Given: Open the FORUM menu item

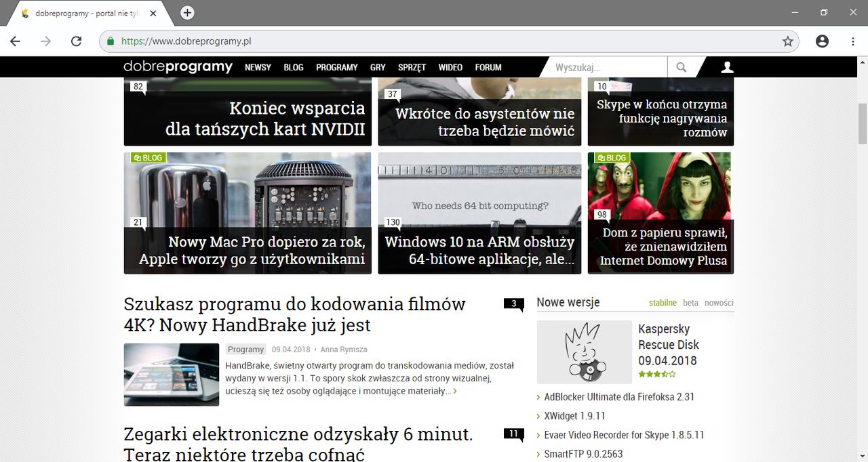Looking at the screenshot, I should [488, 67].
